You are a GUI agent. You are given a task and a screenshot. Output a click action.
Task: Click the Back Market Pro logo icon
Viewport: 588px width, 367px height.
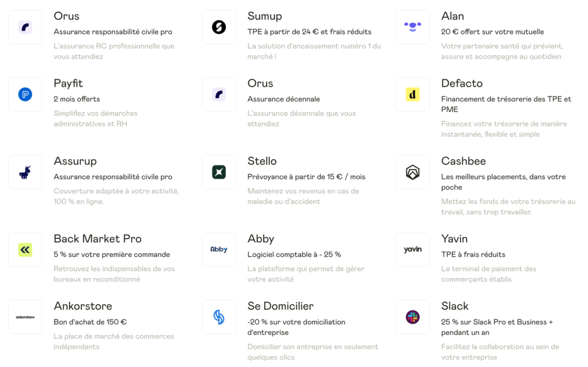pos(25,249)
